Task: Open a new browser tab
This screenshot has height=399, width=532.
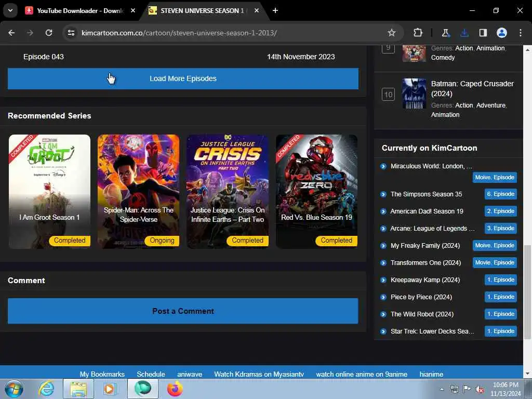Action: [275, 10]
